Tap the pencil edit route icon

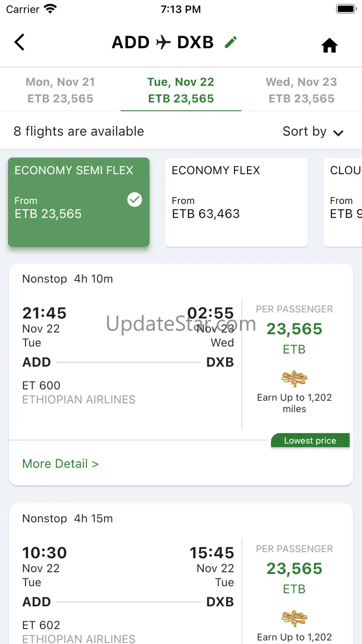[x=231, y=42]
